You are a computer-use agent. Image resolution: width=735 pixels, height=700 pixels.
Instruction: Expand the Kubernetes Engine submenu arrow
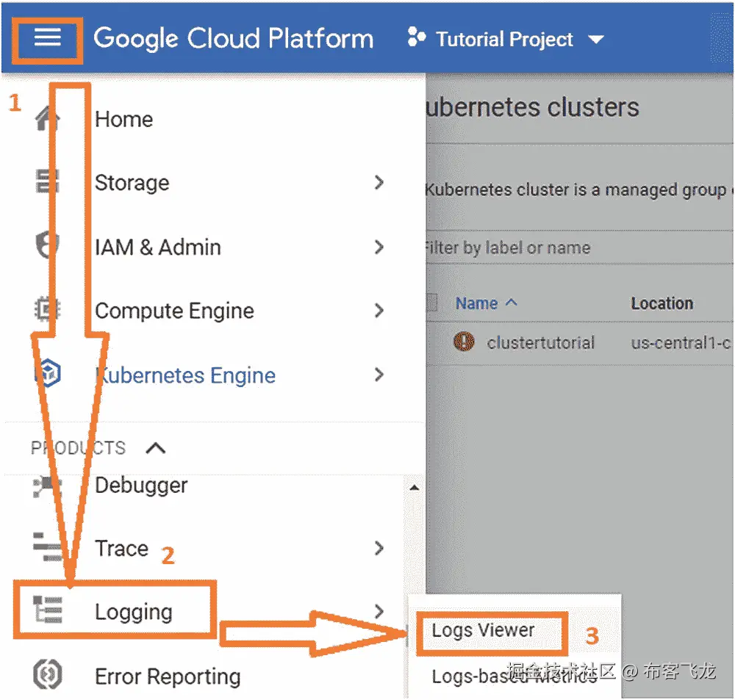coord(379,375)
